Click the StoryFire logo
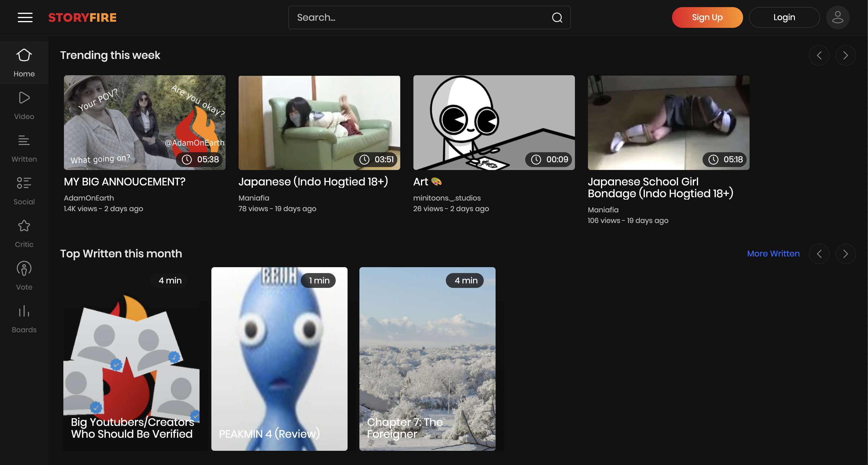Viewport: 868px width, 465px height. pos(82,17)
